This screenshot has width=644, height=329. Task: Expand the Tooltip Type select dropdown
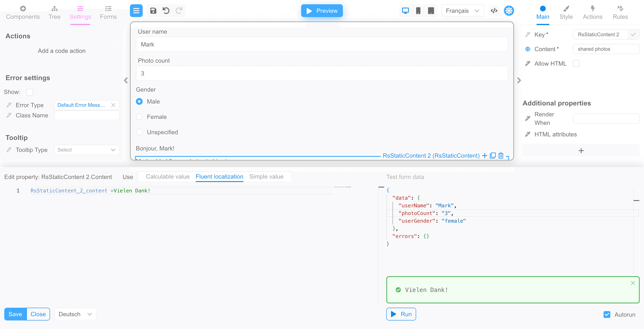click(x=87, y=150)
